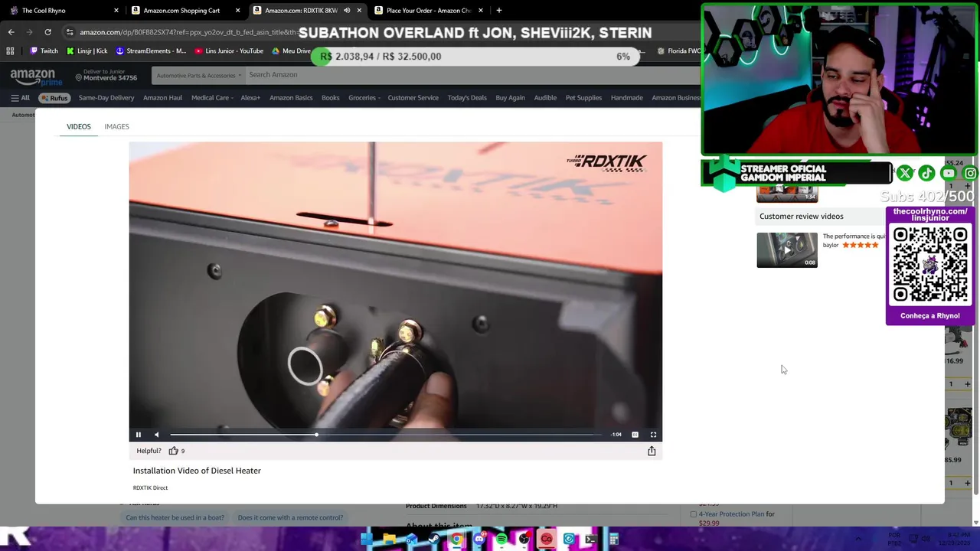Open the Books nav item

pos(331,98)
